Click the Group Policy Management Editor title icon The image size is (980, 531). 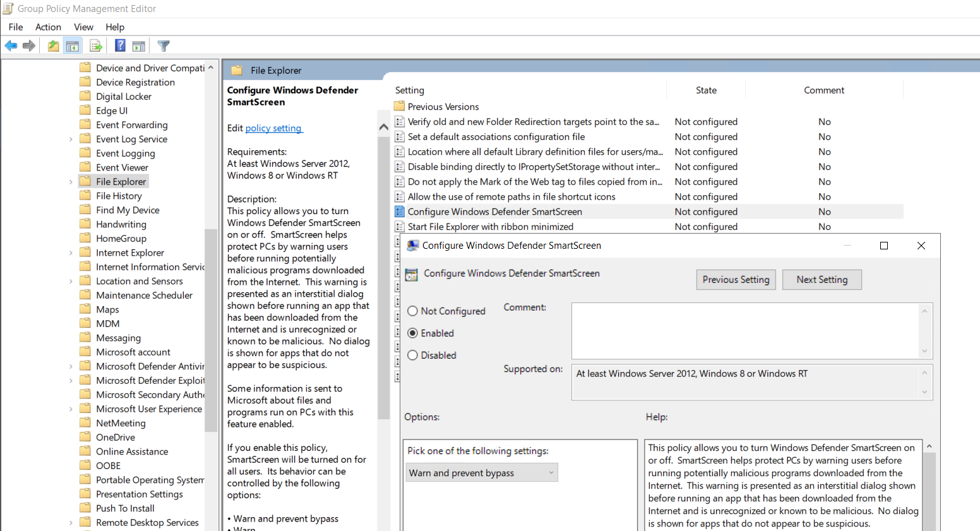click(x=8, y=8)
